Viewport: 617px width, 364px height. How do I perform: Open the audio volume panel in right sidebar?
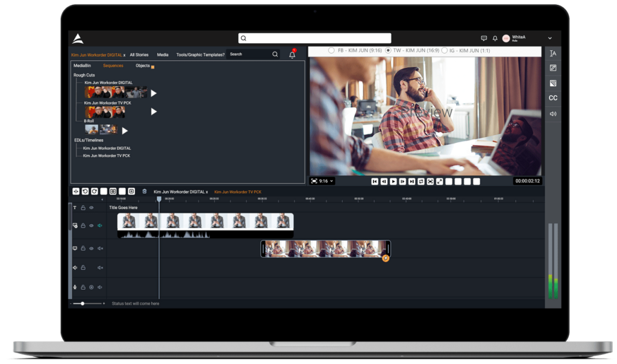coord(553,114)
